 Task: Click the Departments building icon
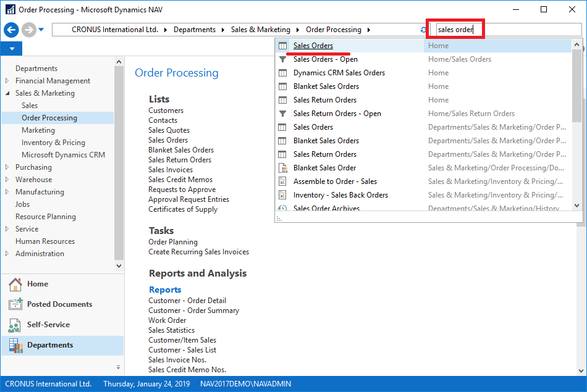15,345
